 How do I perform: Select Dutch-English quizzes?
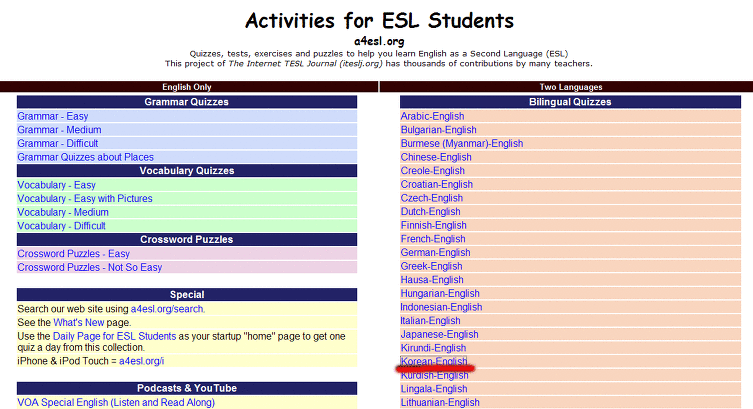430,211
